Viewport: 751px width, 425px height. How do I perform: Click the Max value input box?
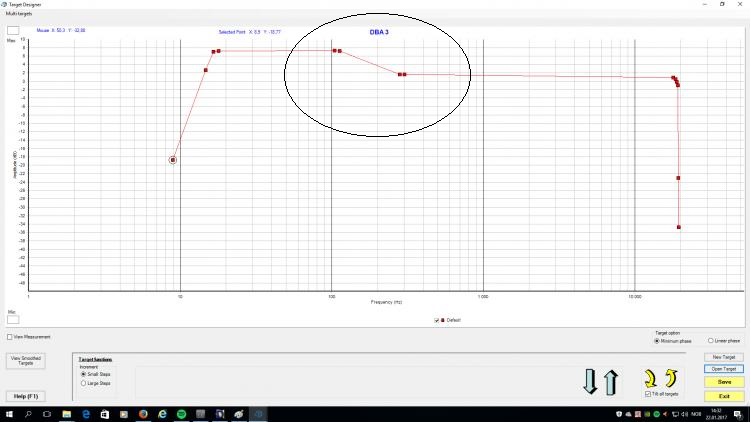[x=13, y=31]
